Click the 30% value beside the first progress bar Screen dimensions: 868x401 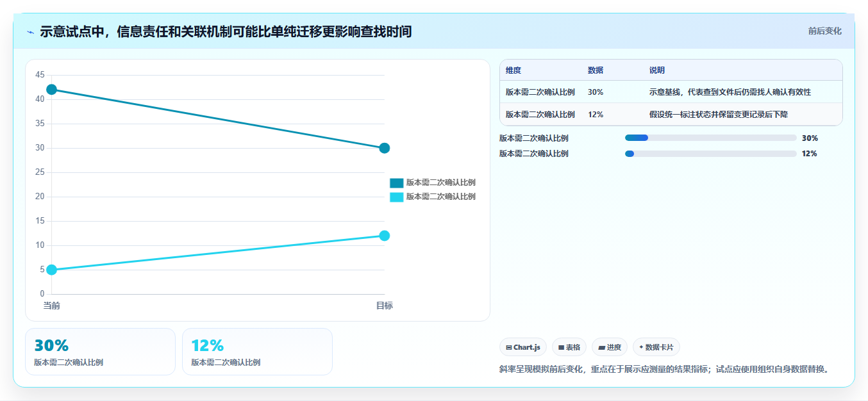(810, 138)
